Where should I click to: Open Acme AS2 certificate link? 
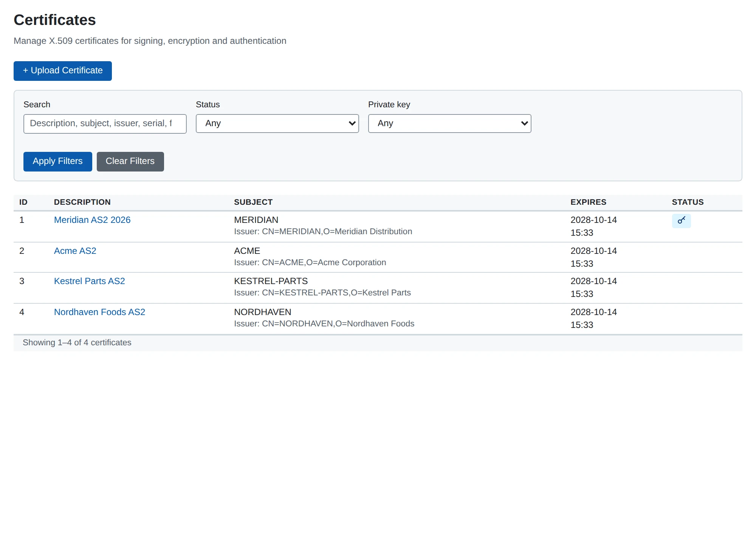[x=75, y=251]
